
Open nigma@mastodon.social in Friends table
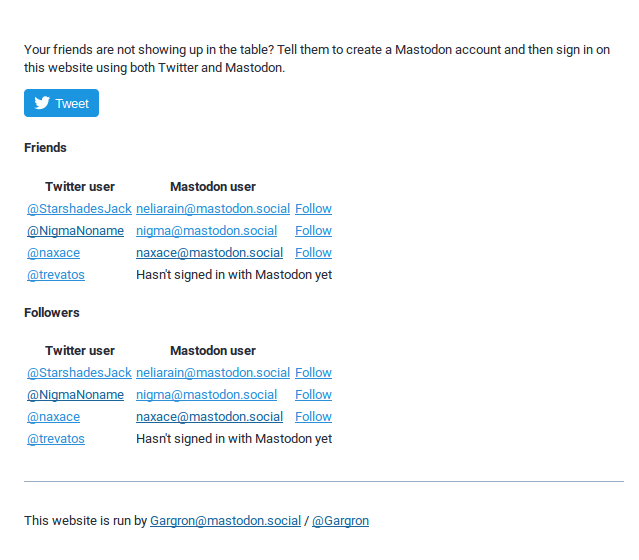click(x=206, y=231)
